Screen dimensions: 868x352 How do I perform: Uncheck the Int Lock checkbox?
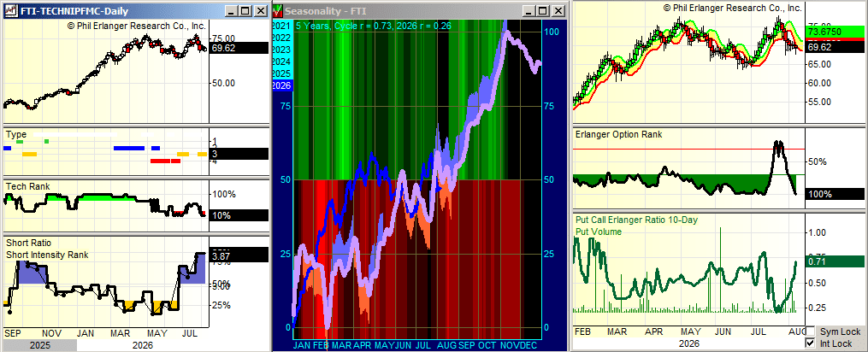tap(811, 343)
